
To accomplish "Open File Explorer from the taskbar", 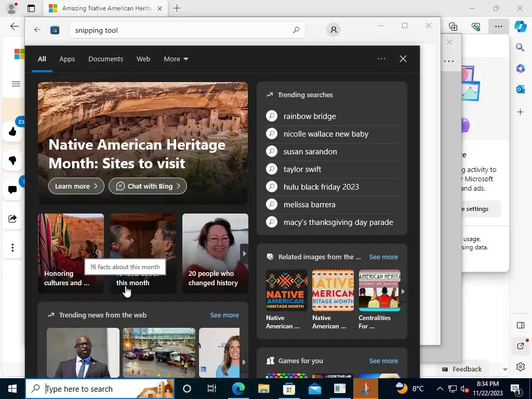I will (263, 389).
